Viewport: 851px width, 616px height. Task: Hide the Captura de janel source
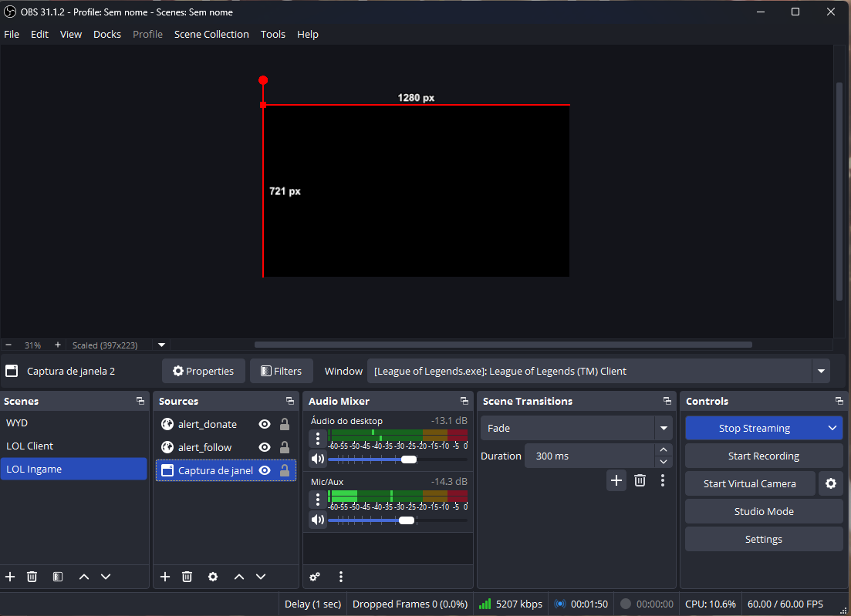click(265, 471)
